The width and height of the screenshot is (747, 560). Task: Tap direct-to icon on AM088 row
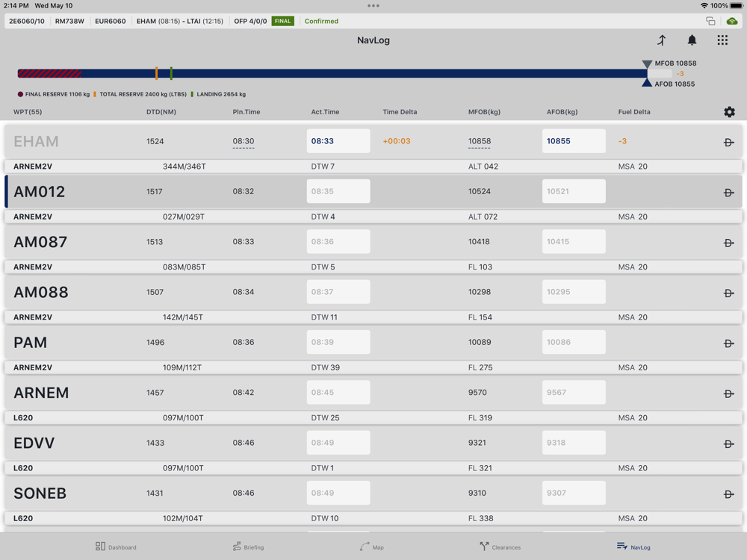[x=728, y=293]
